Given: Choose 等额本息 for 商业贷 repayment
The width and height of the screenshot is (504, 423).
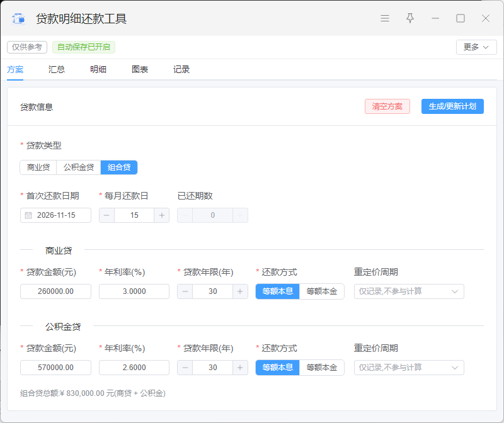Looking at the screenshot, I should (x=278, y=291).
